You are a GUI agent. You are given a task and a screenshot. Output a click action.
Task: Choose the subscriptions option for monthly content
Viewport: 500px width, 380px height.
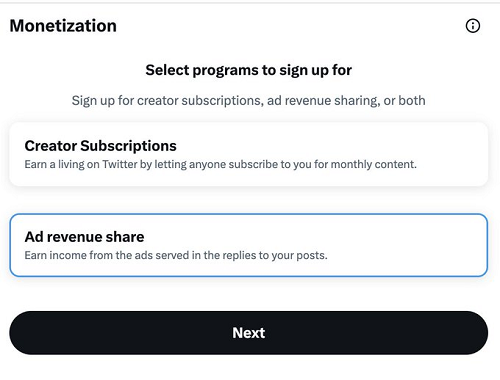coord(249,154)
